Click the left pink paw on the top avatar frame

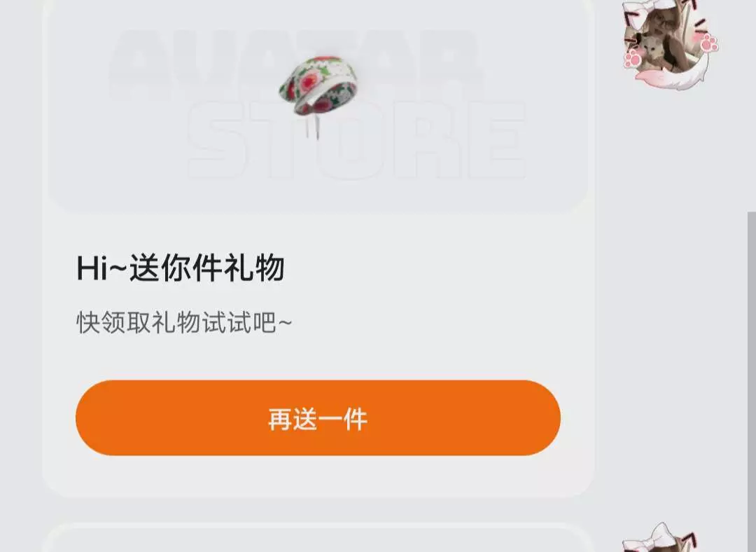tap(633, 60)
